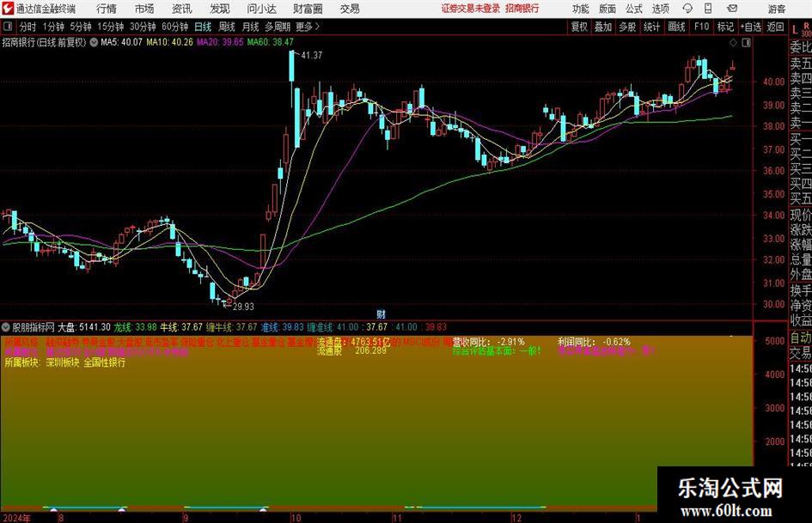This screenshot has height=523, width=812.
Task: Open the 功能 menu
Action: [x=581, y=9]
